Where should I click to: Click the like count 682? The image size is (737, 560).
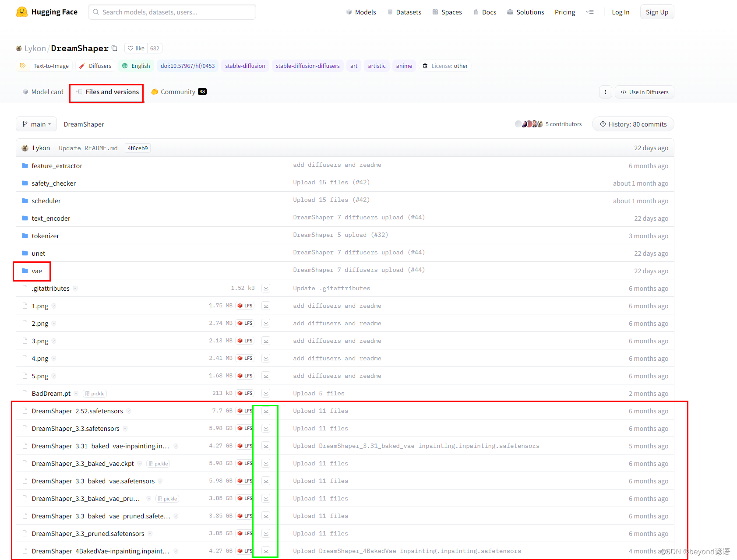pos(155,48)
